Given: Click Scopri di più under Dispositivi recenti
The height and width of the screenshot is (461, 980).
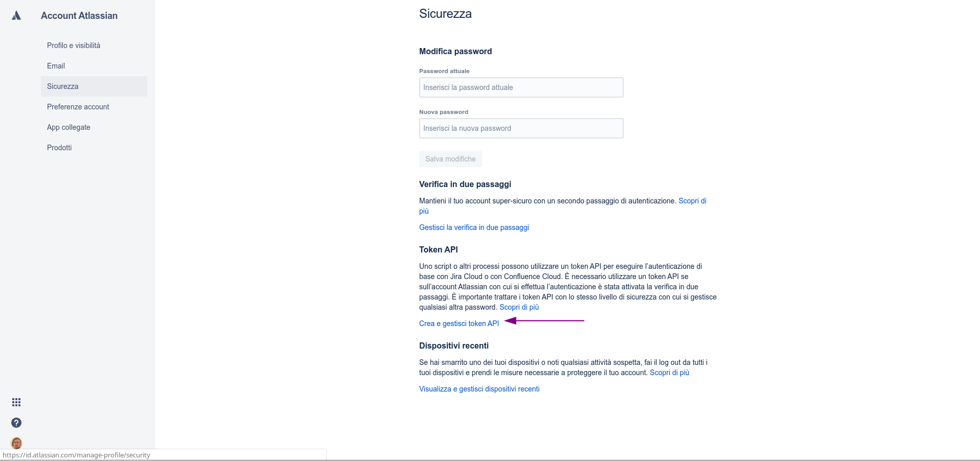Looking at the screenshot, I should pos(669,373).
